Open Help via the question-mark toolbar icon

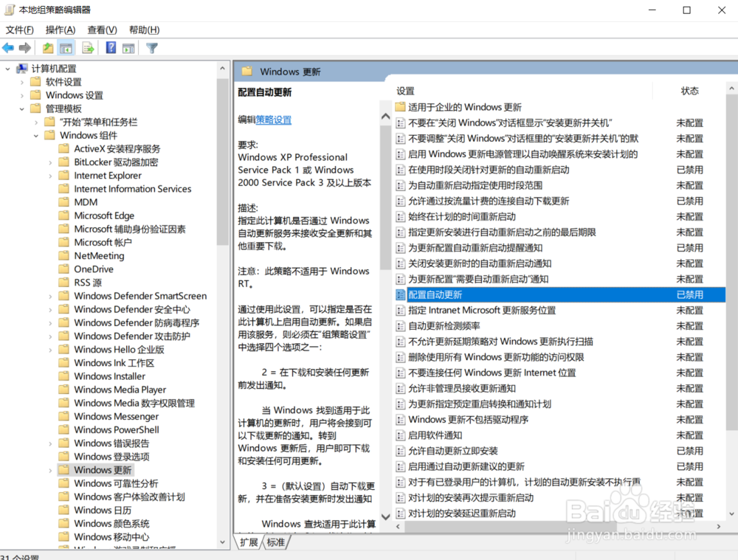[111, 47]
